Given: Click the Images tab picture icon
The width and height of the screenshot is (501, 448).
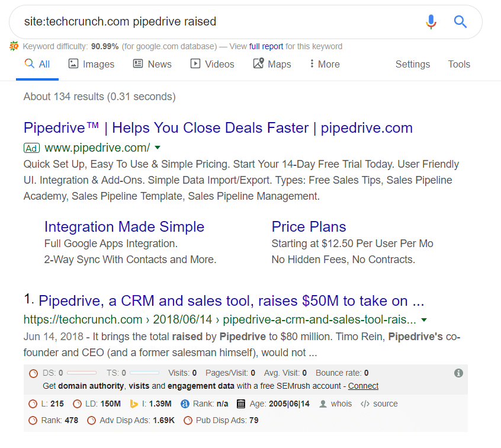Looking at the screenshot, I should tap(73, 63).
